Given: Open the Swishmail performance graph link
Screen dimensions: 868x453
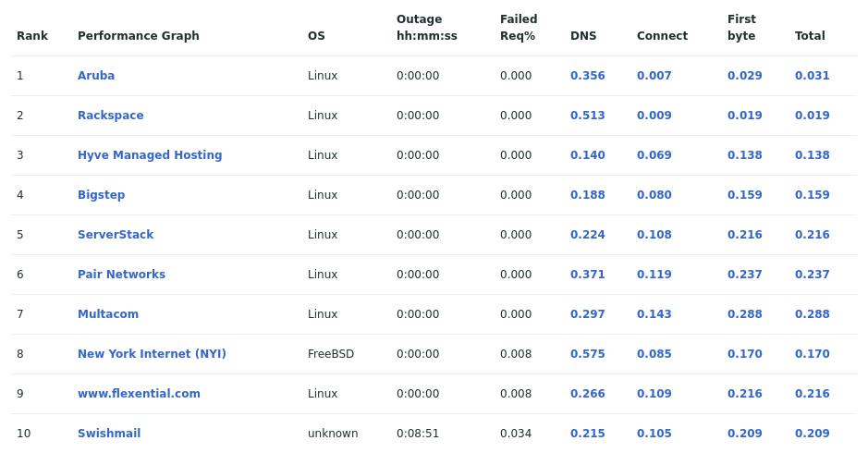Looking at the screenshot, I should click(x=109, y=433).
